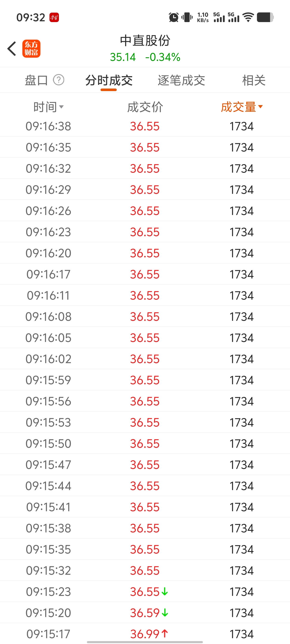Select the 成交价 column header

click(145, 107)
